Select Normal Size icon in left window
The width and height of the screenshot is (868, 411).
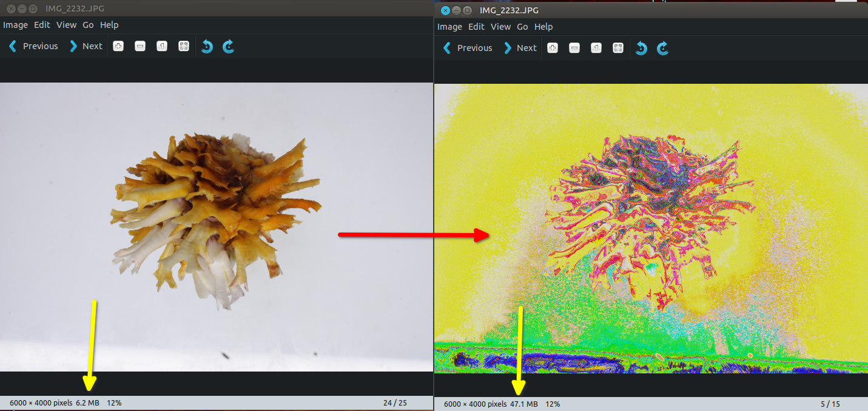[x=162, y=46]
